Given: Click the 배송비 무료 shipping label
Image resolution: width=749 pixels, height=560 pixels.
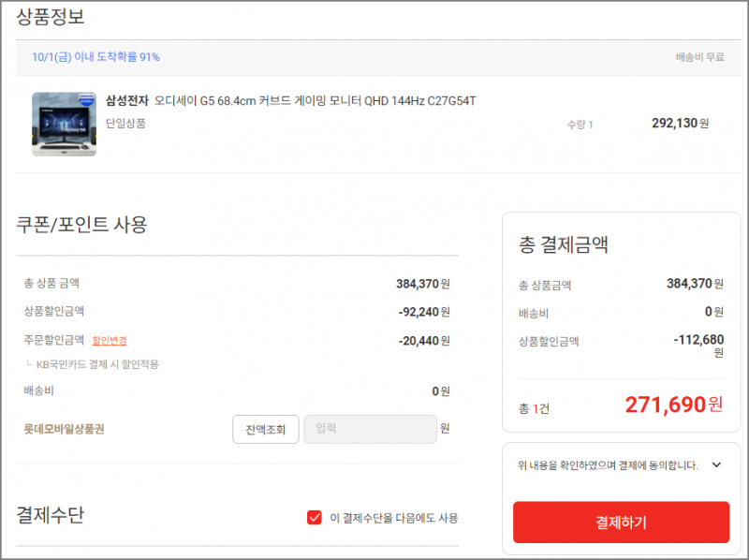Looking at the screenshot, I should (699, 57).
